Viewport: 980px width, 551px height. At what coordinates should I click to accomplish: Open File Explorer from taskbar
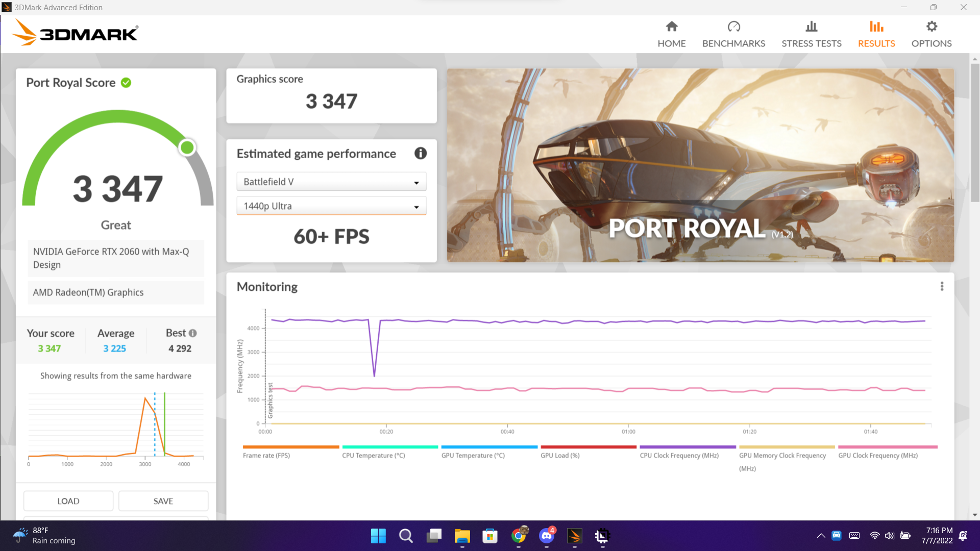(x=462, y=536)
